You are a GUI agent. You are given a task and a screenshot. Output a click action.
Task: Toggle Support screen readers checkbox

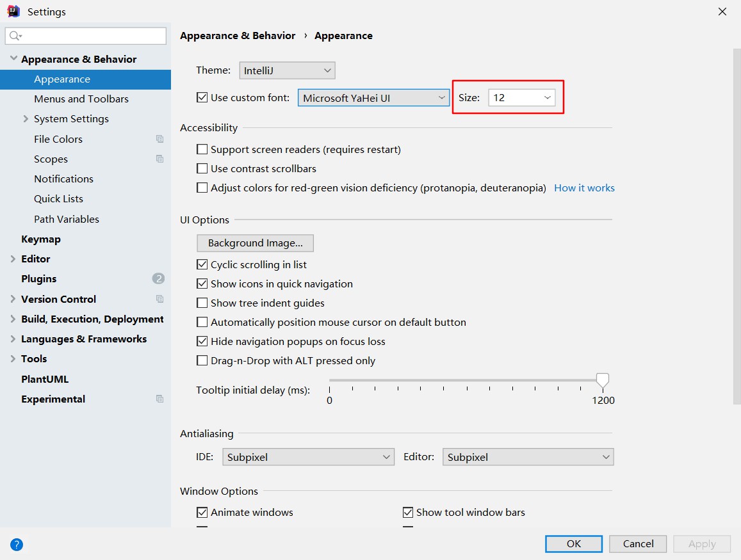click(202, 149)
